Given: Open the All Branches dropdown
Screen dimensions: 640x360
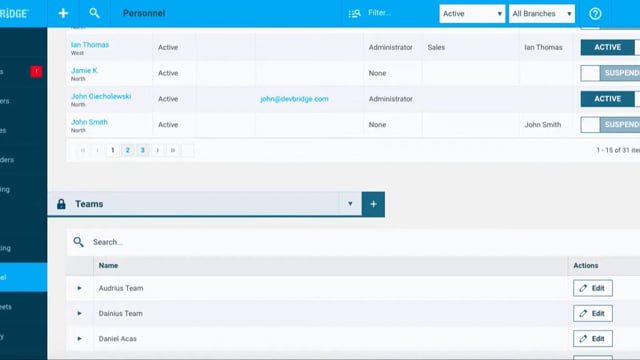Looking at the screenshot, I should coord(542,13).
